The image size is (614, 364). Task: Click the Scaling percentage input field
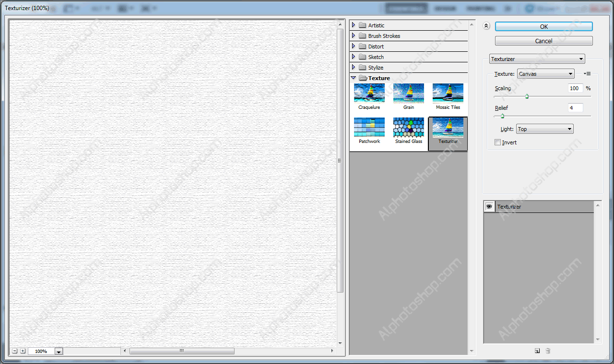(576, 88)
